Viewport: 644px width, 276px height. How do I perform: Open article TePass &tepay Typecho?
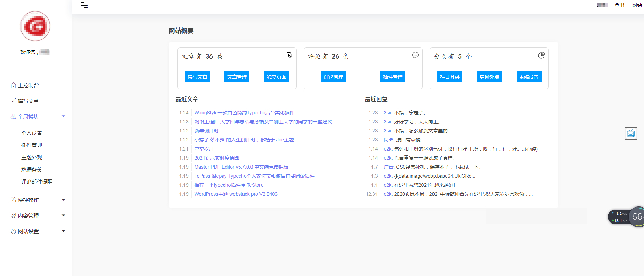pos(254,176)
